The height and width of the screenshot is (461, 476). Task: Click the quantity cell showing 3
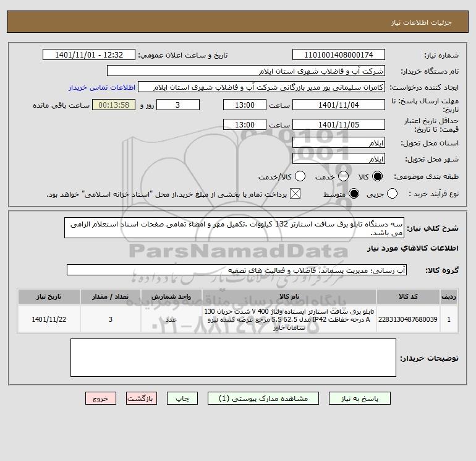[111, 319]
